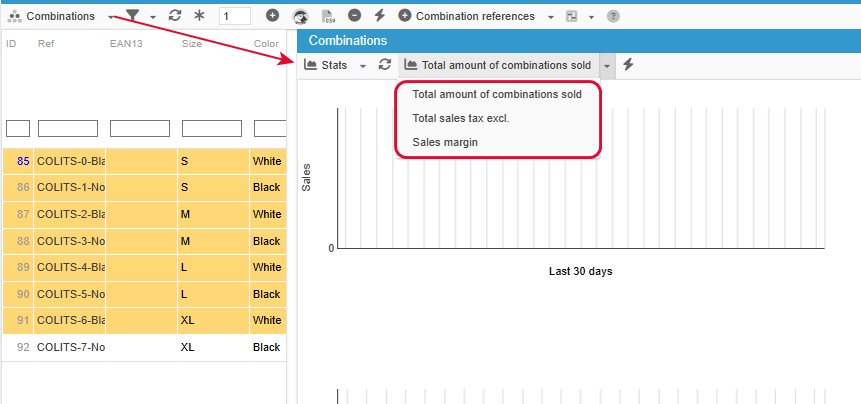The width and height of the screenshot is (861, 404).
Task: Select the COLITS-2-Bla reference cell
Action: 70,214
